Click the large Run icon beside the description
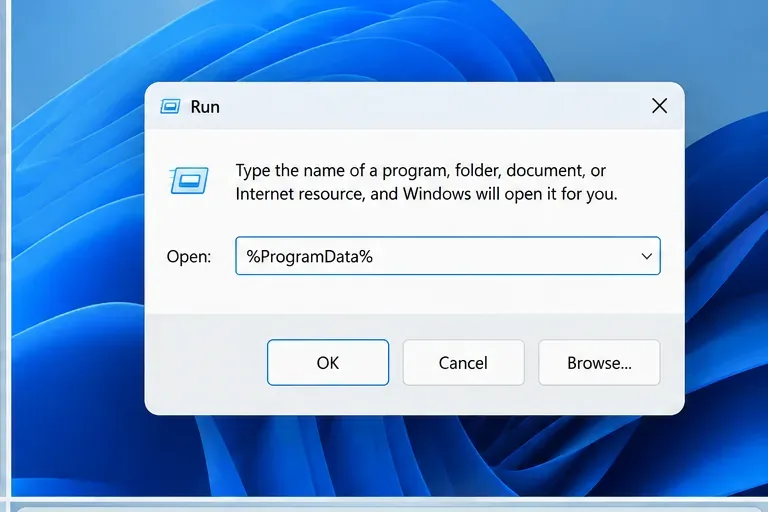The image size is (768, 512). point(189,180)
